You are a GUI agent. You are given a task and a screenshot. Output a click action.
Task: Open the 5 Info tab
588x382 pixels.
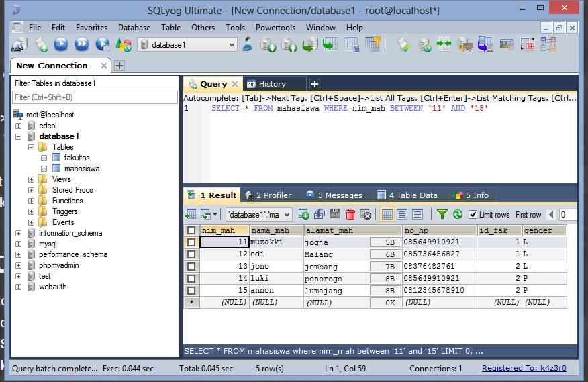click(x=472, y=195)
